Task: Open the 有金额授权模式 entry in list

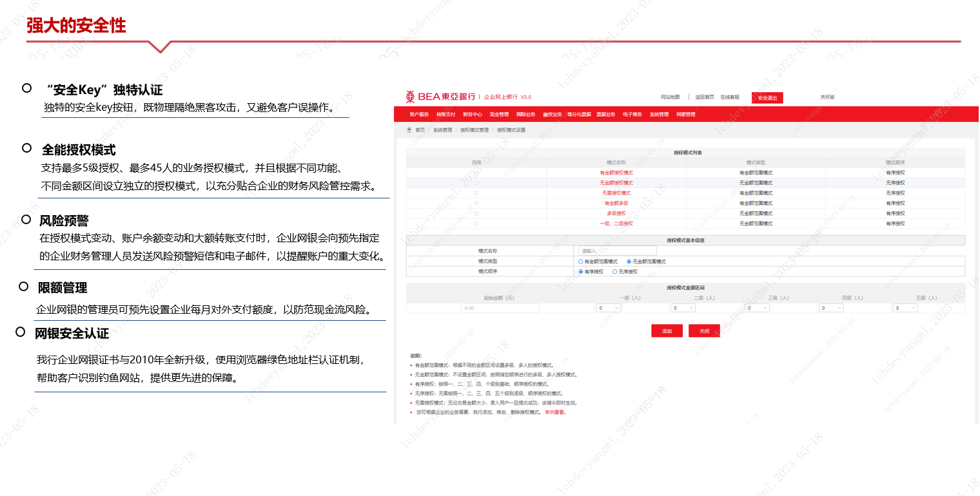Action: click(x=616, y=173)
